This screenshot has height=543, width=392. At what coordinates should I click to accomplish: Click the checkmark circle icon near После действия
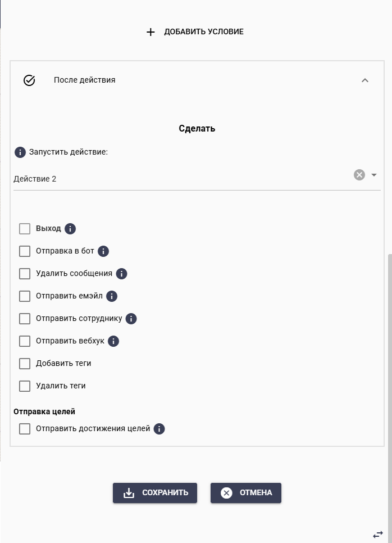[x=30, y=80]
